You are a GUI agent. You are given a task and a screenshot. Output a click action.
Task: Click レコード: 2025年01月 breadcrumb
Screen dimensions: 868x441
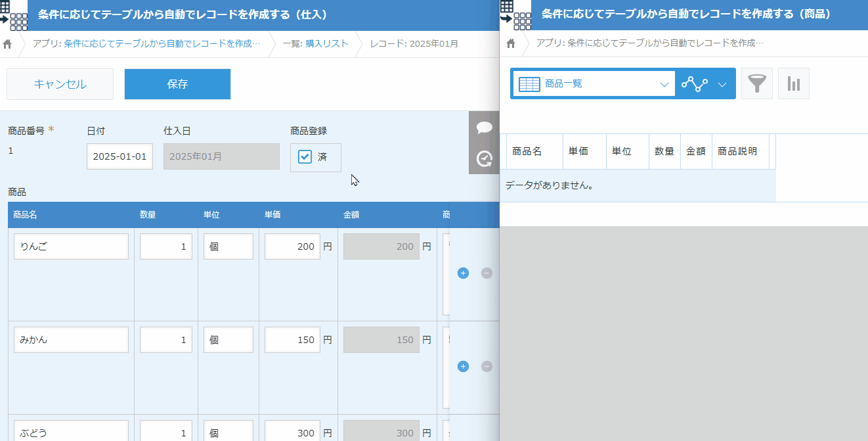[x=414, y=44]
